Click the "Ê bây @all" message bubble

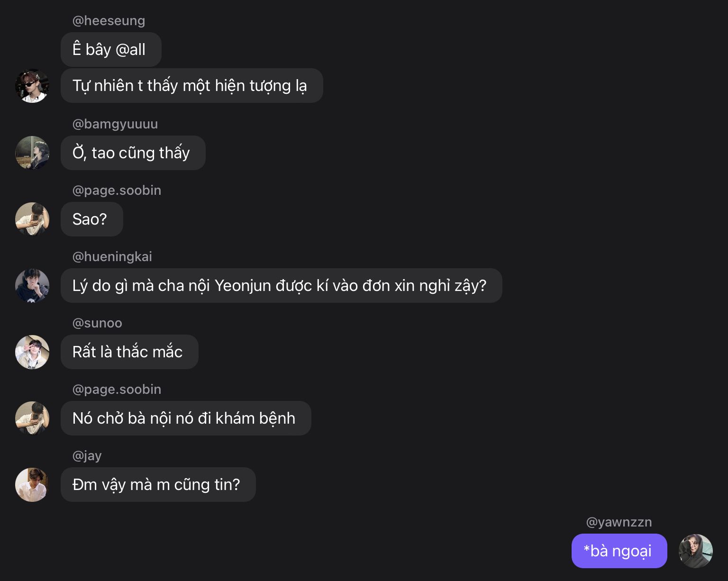[x=111, y=49]
